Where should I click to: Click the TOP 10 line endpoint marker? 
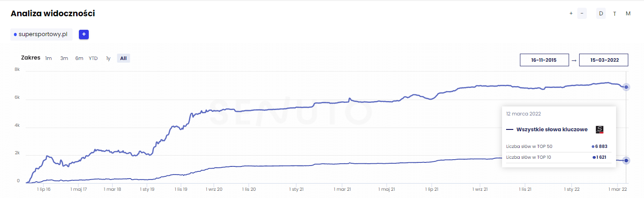[x=626, y=161]
